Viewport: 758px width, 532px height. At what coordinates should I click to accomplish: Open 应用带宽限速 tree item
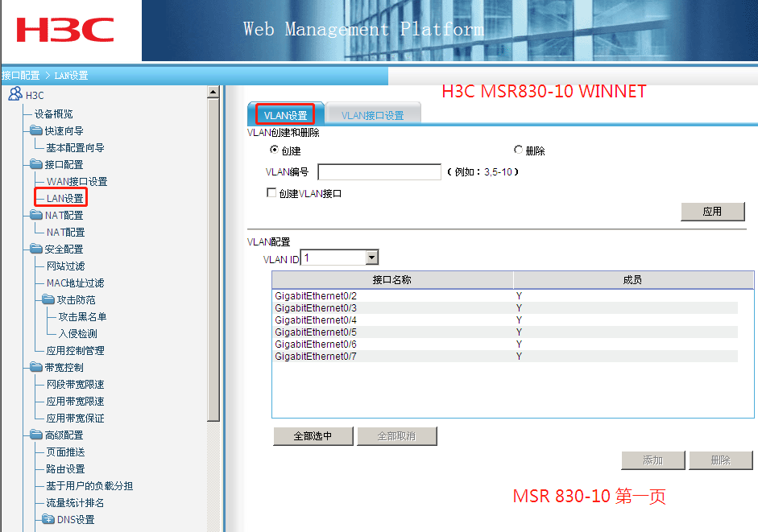coord(76,402)
